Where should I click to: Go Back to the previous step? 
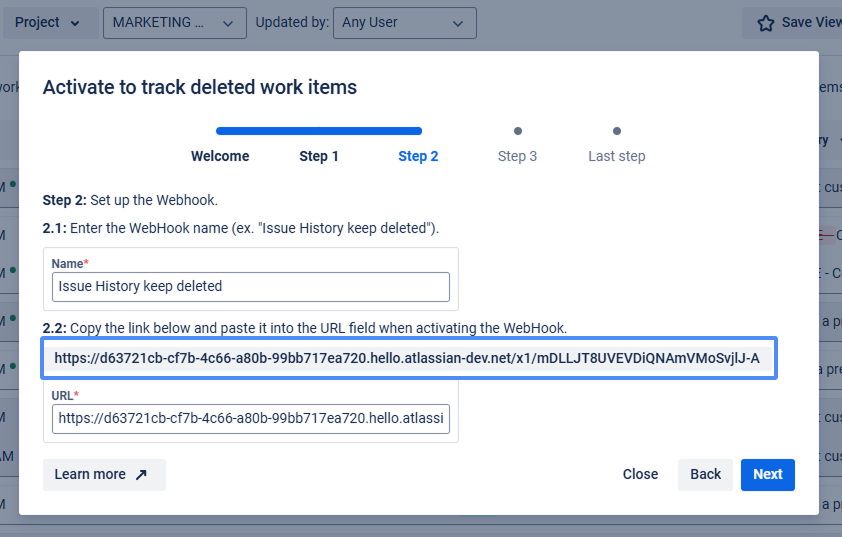(705, 475)
